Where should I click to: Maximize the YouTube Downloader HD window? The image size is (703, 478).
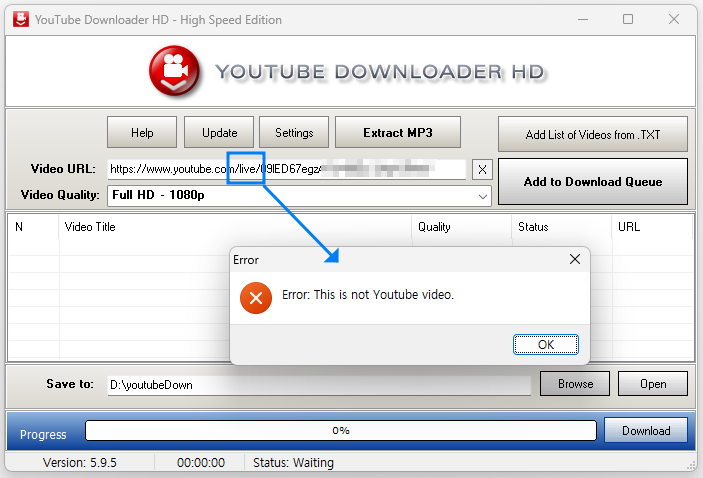pyautogui.click(x=628, y=19)
